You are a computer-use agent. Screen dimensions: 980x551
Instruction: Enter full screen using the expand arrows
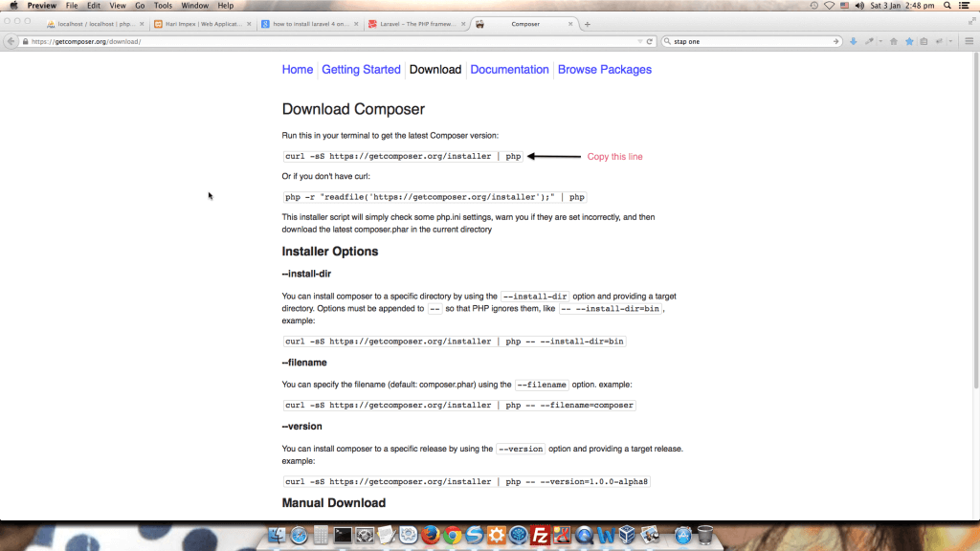click(971, 21)
